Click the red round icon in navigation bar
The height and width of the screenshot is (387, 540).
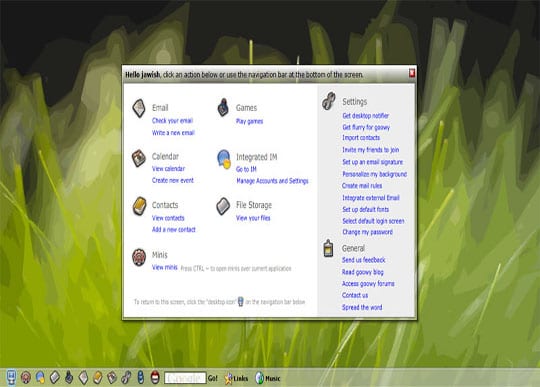point(155,378)
